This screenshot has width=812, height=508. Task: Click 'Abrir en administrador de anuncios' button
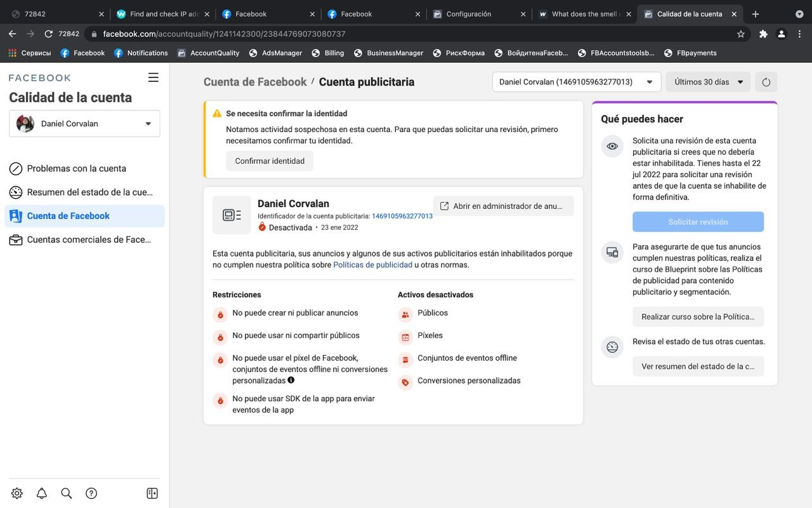pyautogui.click(x=503, y=206)
